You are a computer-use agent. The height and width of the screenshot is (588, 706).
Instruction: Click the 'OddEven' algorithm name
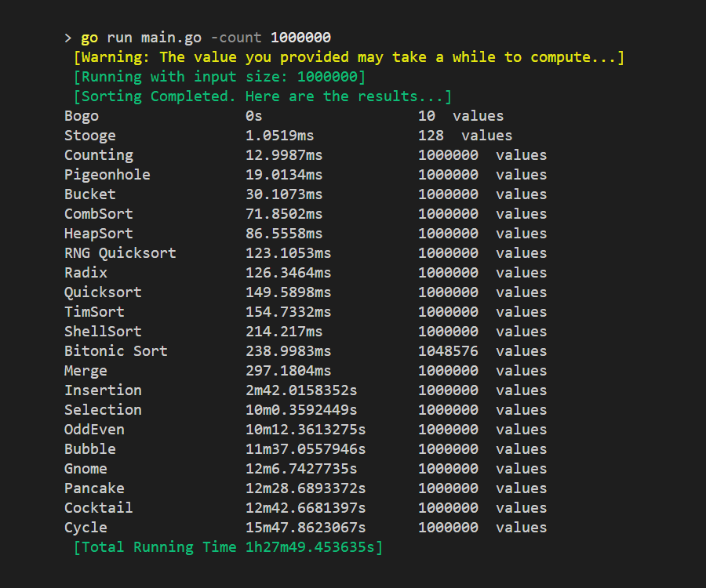[x=95, y=430]
